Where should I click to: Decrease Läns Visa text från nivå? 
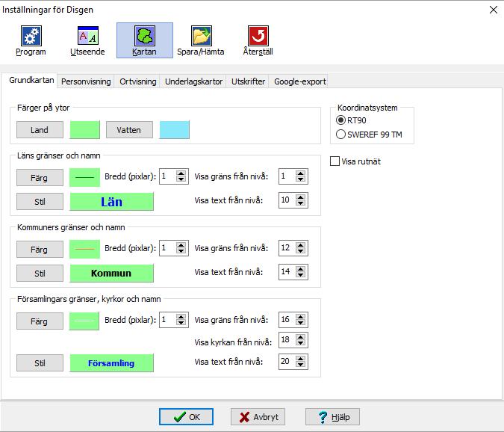[301, 203]
